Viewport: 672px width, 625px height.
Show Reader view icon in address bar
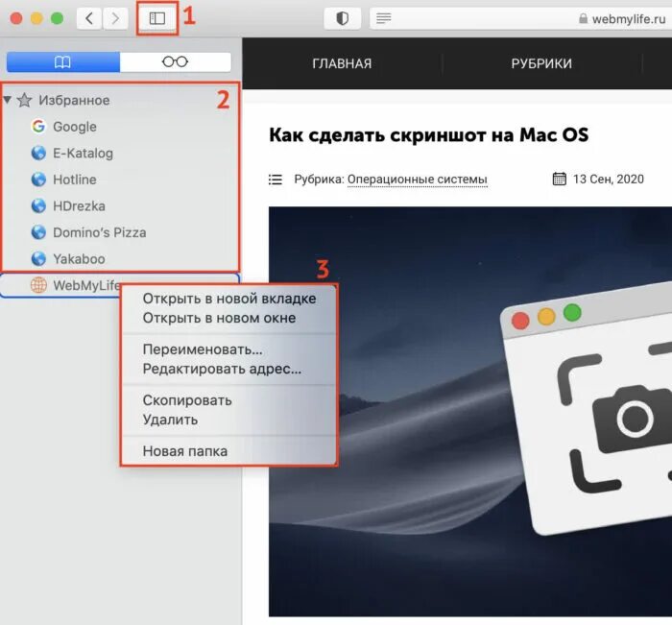click(x=384, y=18)
